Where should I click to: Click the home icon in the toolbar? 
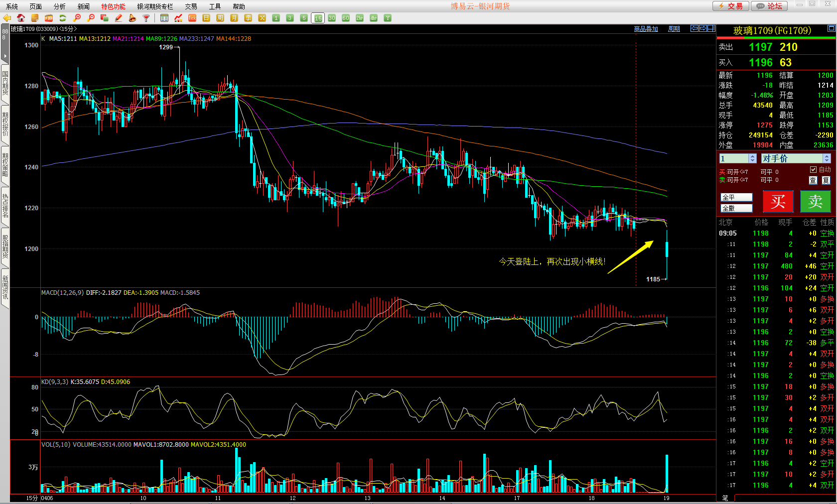(21, 18)
